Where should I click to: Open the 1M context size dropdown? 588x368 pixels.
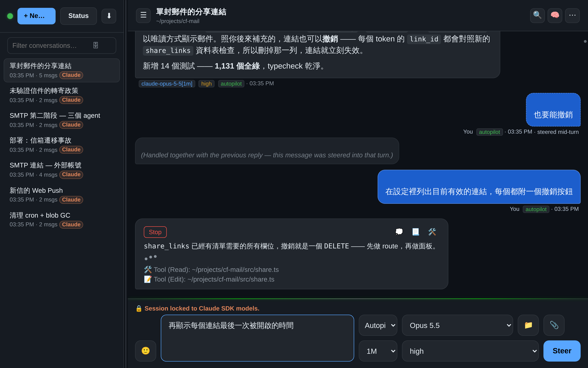tap(378, 351)
